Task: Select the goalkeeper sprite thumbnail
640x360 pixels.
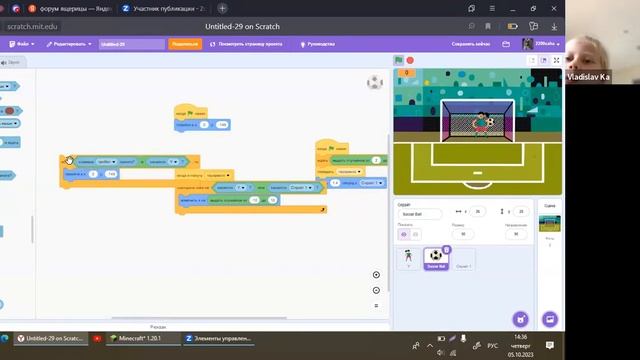Action: click(409, 259)
